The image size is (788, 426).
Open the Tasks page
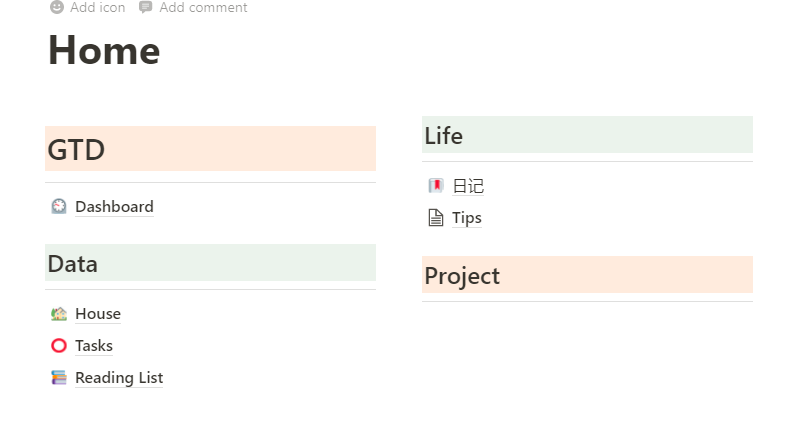click(x=94, y=346)
